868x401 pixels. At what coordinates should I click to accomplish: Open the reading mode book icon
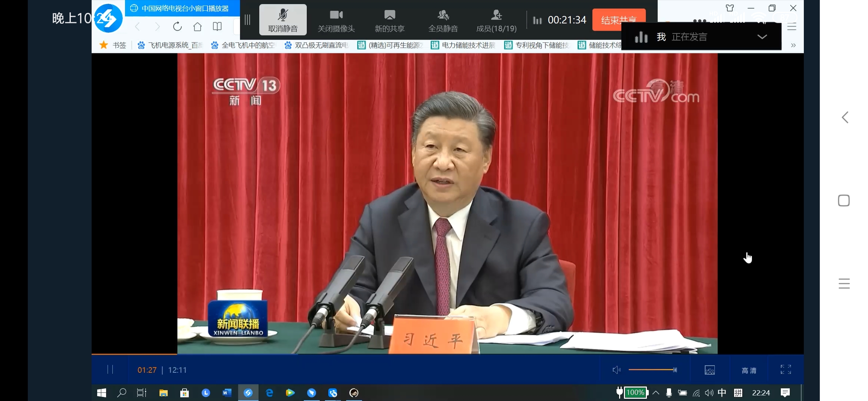[217, 27]
